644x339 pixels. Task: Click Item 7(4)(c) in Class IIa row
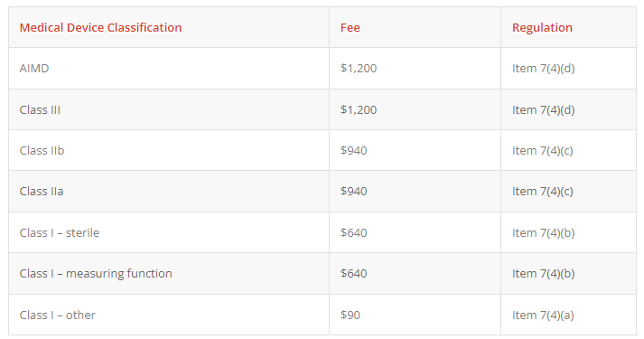tap(543, 192)
